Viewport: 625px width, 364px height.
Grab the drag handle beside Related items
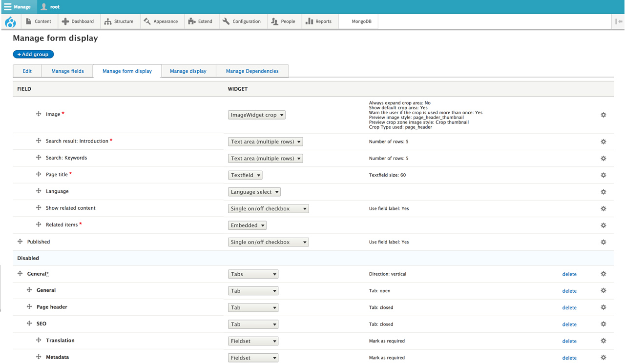[39, 225]
